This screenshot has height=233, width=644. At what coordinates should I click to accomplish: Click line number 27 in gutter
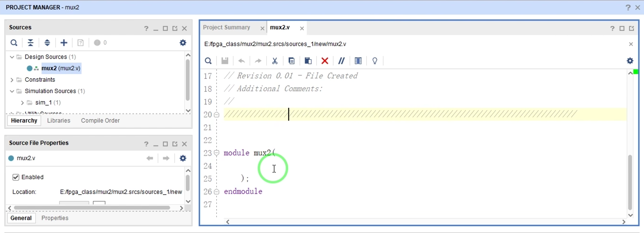pos(208,204)
